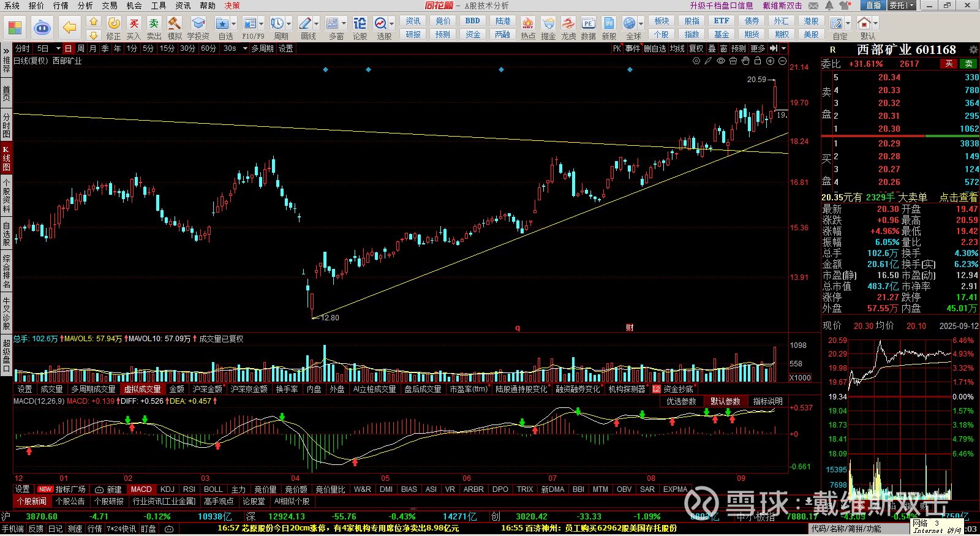Screen dimensions: 980x536
Task: Click the chart settings gear icon
Action: 696,61
